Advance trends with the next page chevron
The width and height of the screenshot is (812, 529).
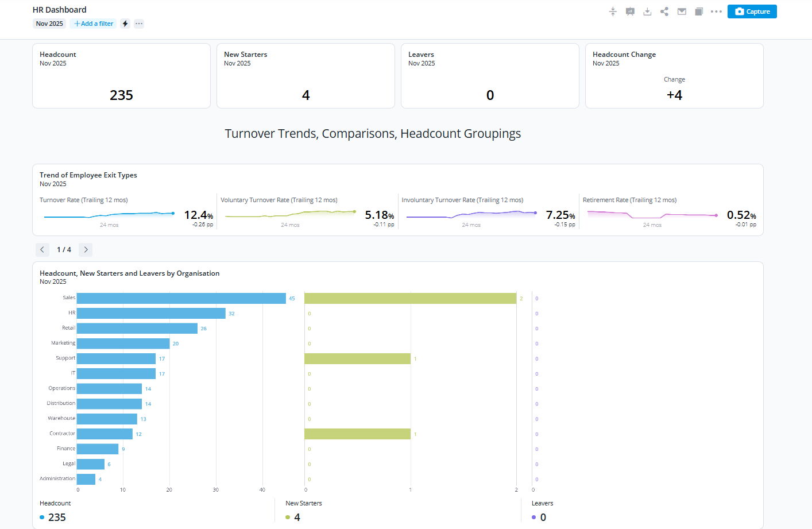click(85, 249)
